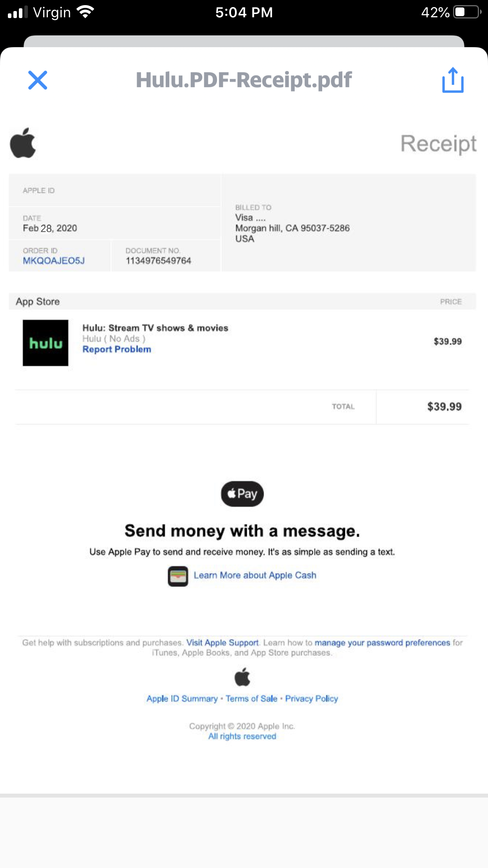Tap the battery indicator in status bar
The image size is (488, 868).
(467, 12)
